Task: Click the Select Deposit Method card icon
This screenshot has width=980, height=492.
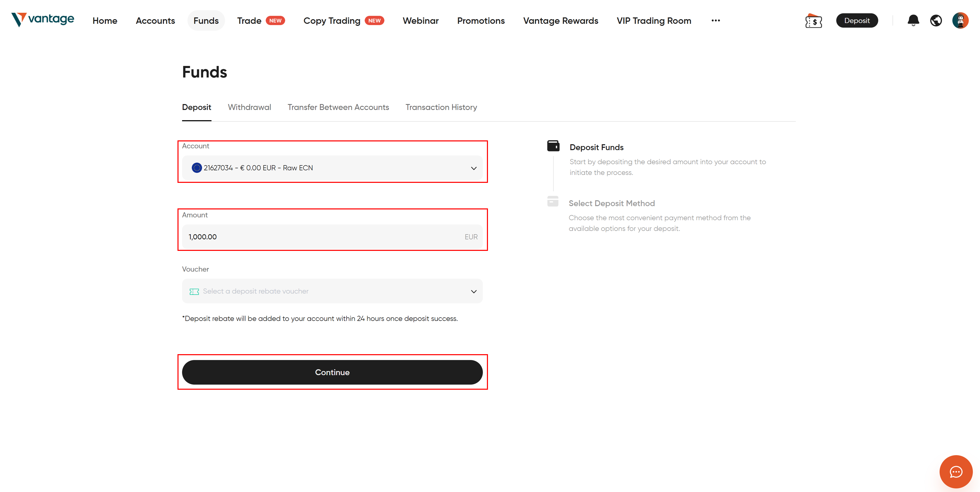Action: (553, 201)
